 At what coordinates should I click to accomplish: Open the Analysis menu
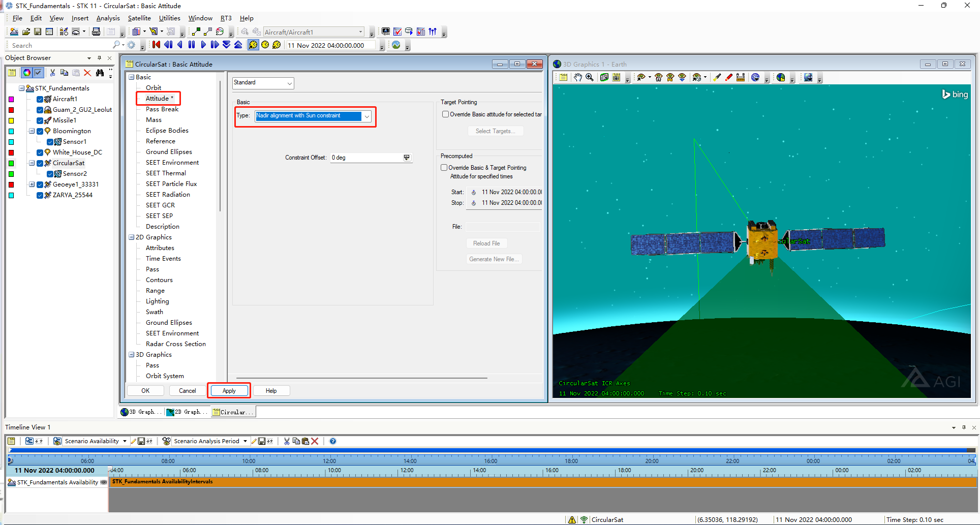coord(108,18)
